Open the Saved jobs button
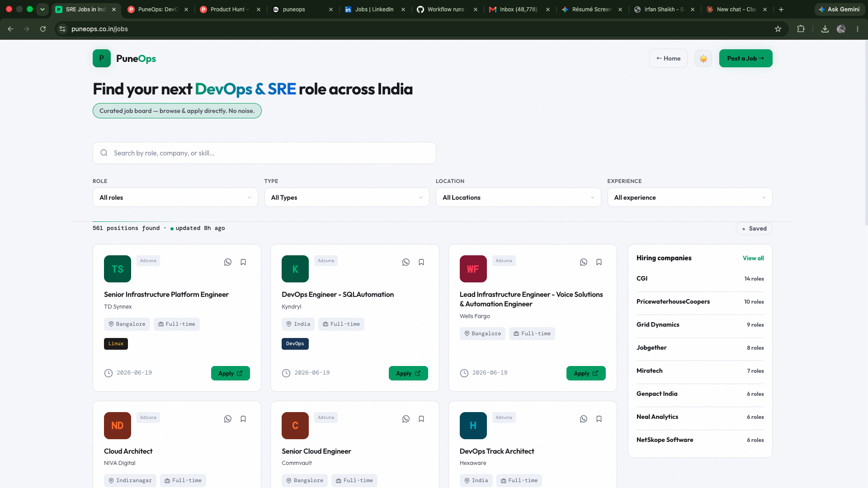This screenshot has height=488, width=868. (x=754, y=229)
